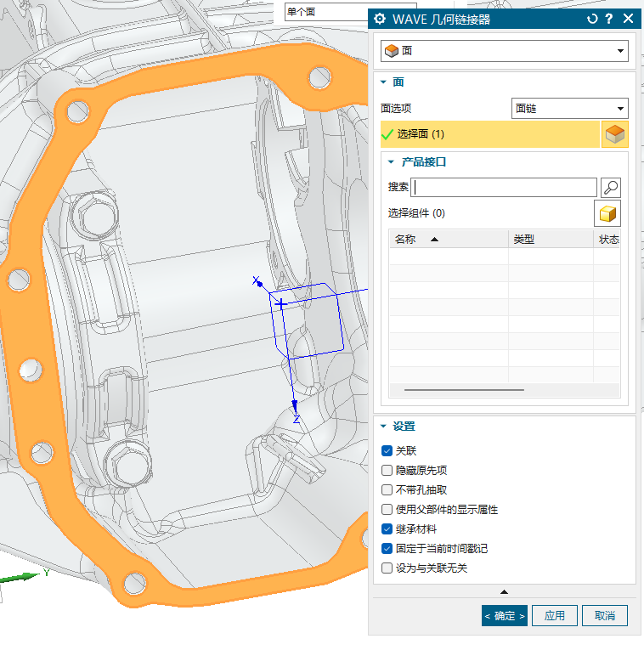
Task: Enable the 隐藏原先项 checkbox
Action: 387,470
